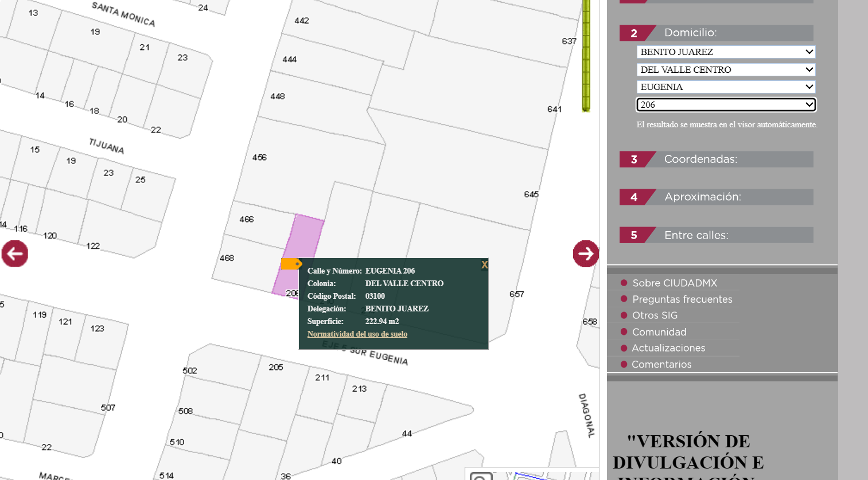Click the yellow-green zoom slider bar
868x480 pixels.
586,56
